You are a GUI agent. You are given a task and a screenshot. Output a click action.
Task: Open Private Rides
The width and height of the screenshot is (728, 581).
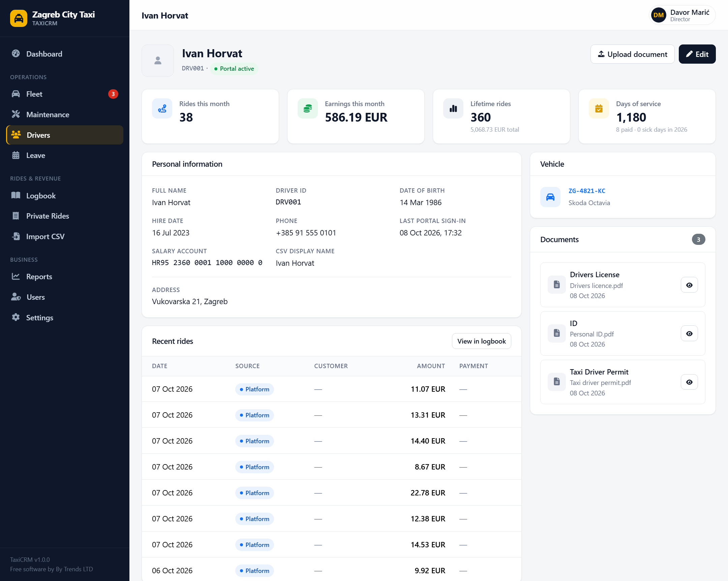click(64, 216)
